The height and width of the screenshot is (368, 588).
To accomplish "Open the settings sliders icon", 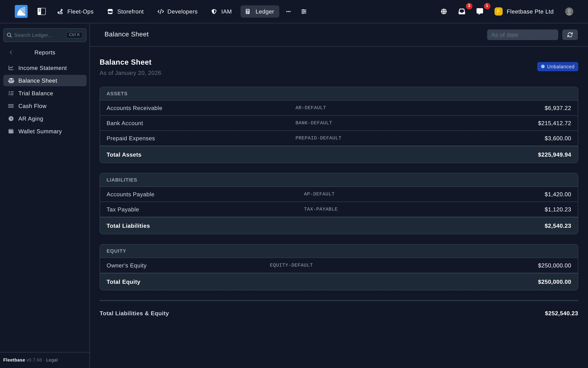I will 304,11.
